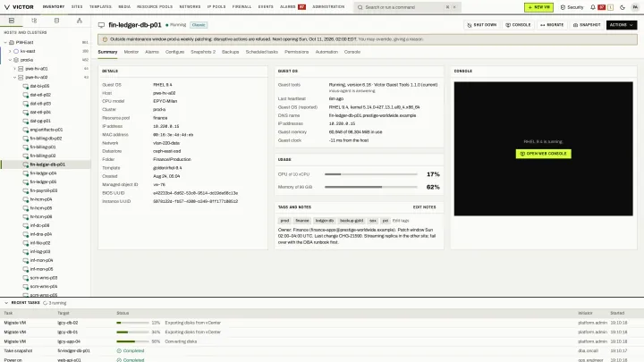The width and height of the screenshot is (644, 362).
Task: Switch to second sidebar tree view icon
Action: 34,21
